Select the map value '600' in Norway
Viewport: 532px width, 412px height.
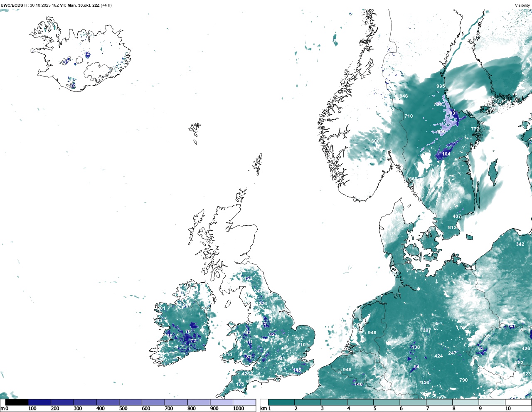point(375,141)
